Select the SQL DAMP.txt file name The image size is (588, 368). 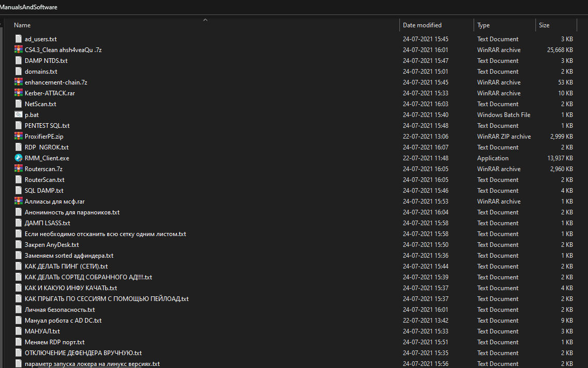44,191
